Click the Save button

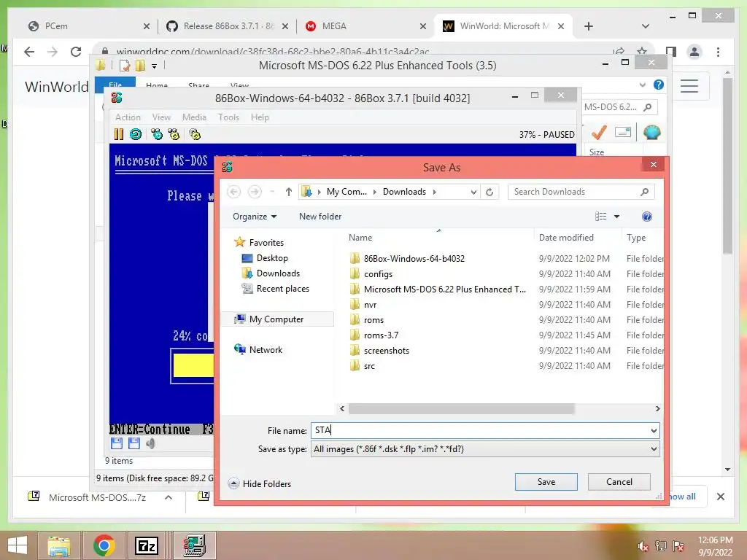[x=546, y=482]
